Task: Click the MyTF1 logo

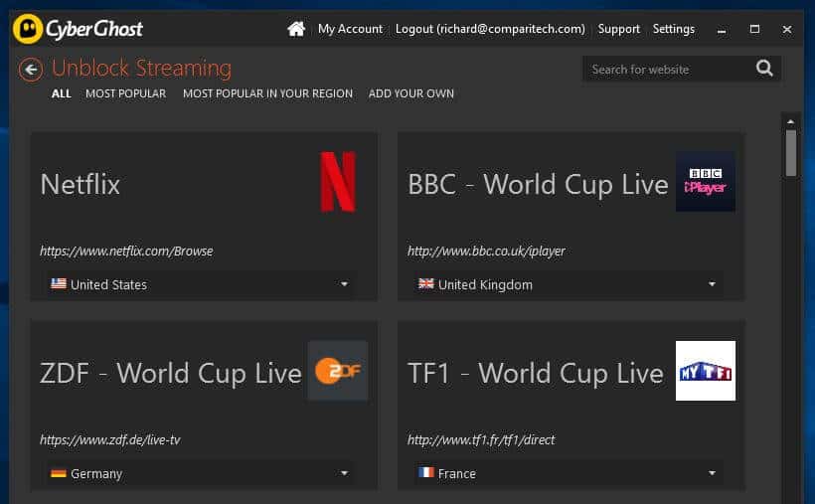Action: (706, 371)
